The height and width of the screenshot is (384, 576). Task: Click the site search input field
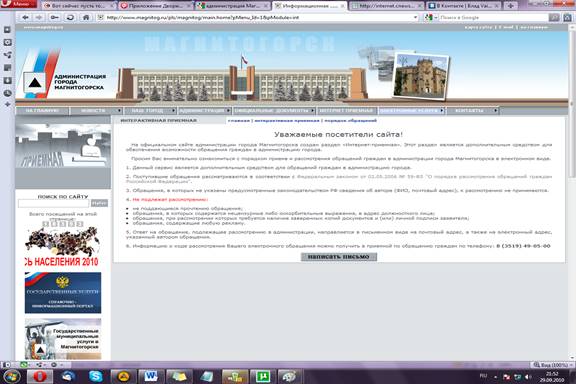tap(54, 203)
